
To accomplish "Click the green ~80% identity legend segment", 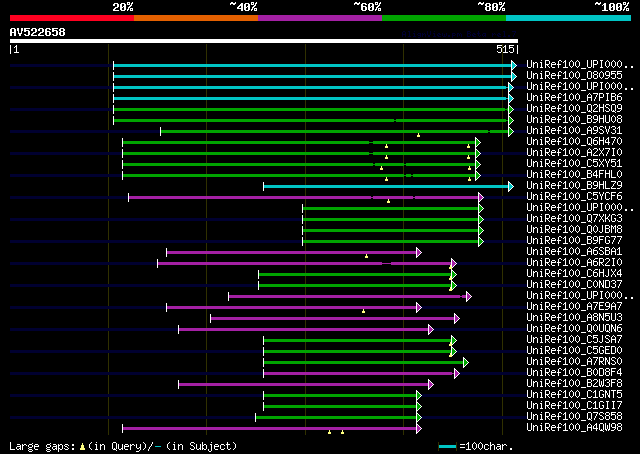I will click(444, 18).
